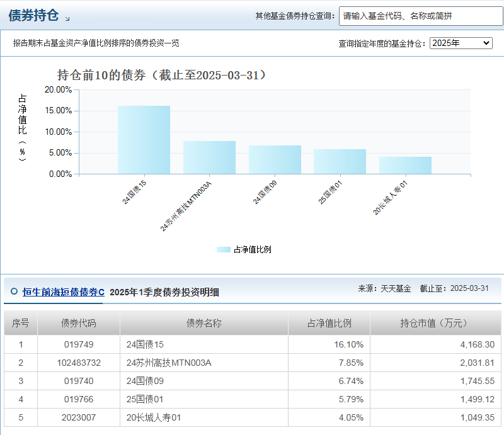Click the 25国债01 chart bar

coord(340,162)
